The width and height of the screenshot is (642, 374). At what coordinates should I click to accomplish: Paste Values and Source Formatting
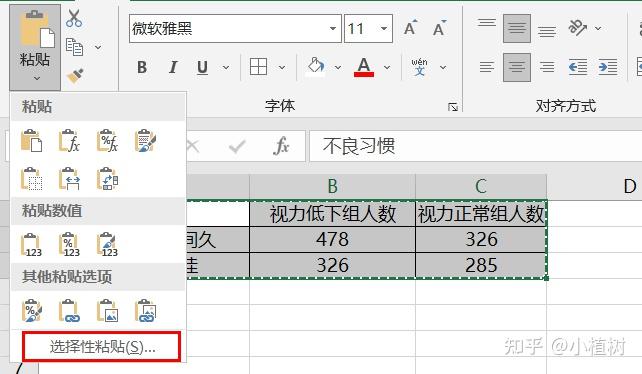[x=107, y=245]
